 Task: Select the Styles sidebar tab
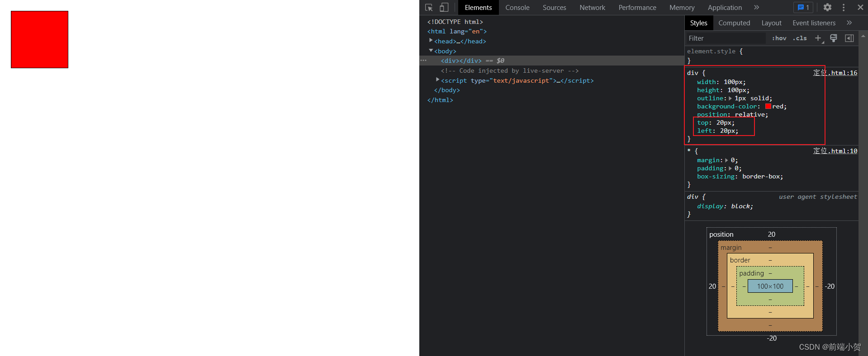pos(698,23)
